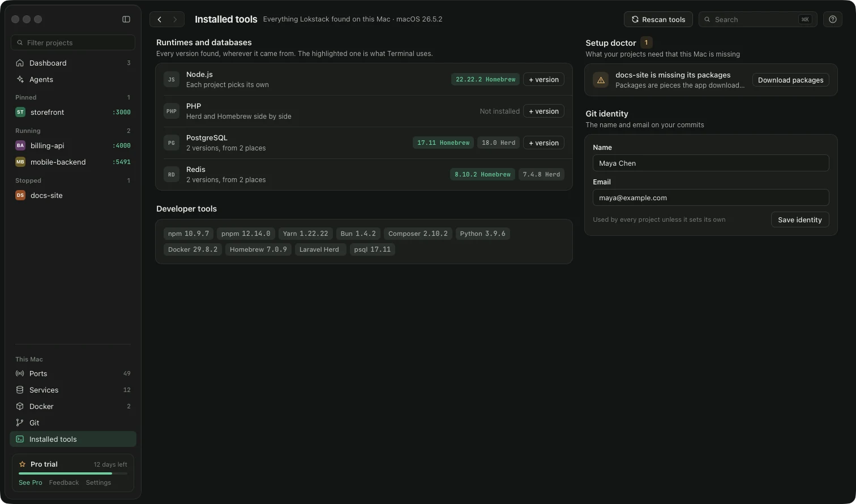Click the Git identity Name field
856x504 pixels.
[x=711, y=163]
